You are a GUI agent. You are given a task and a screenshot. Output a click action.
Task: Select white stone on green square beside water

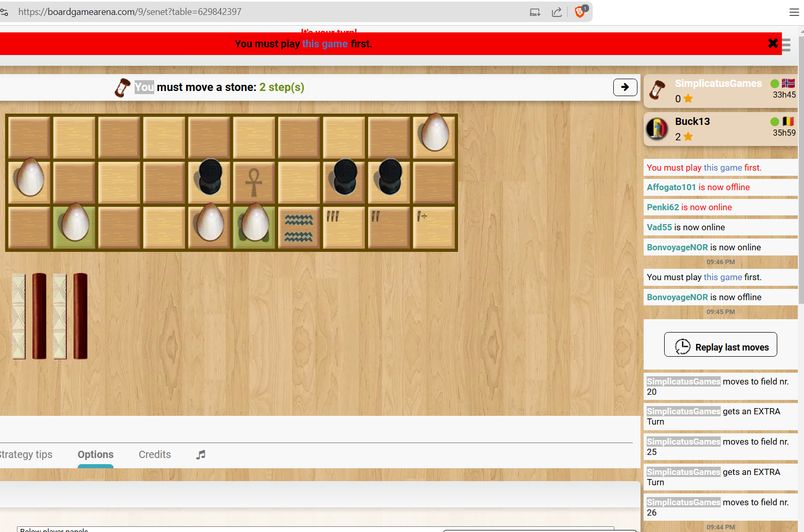coord(254,222)
